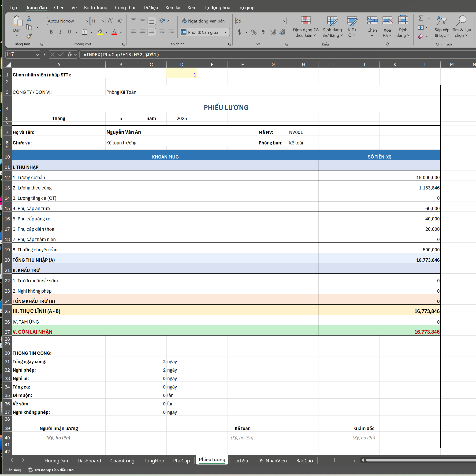Click the Name Box showing I17
This screenshot has width=476, height=476.
pyautogui.click(x=20, y=54)
